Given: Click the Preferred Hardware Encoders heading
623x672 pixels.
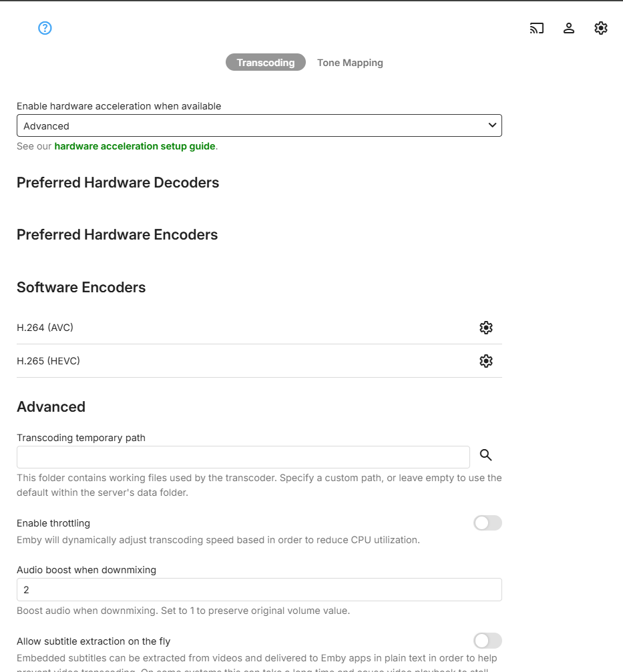Looking at the screenshot, I should point(117,235).
